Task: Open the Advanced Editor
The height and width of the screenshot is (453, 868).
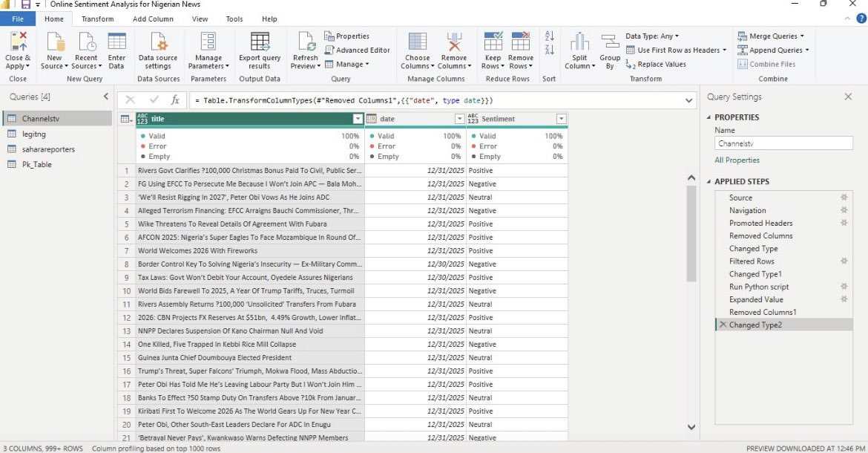Action: (x=357, y=50)
